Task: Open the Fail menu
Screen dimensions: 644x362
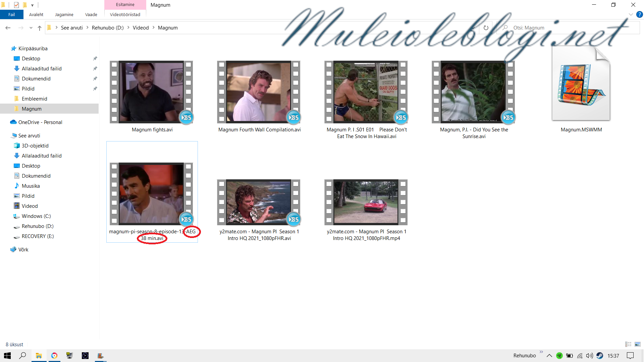Action: pos(11,14)
